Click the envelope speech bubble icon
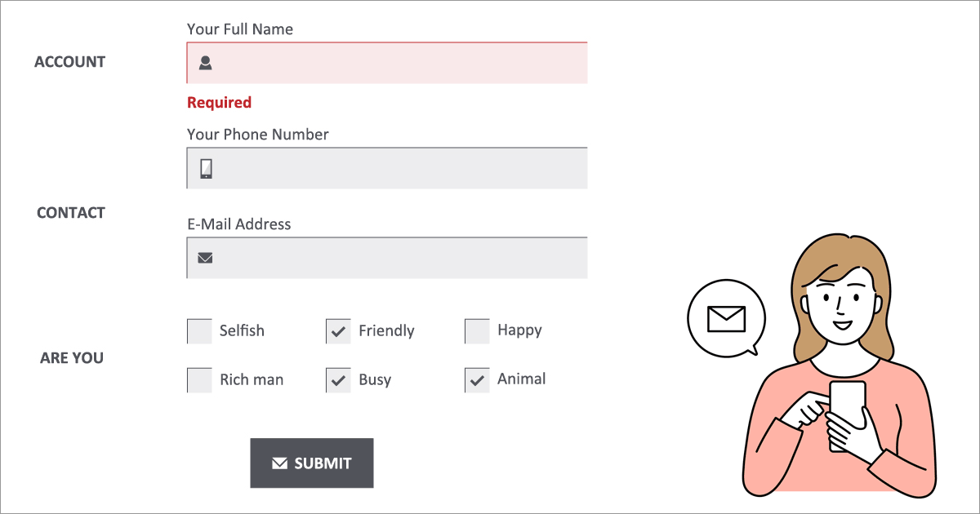Image resolution: width=980 pixels, height=514 pixels. (726, 318)
